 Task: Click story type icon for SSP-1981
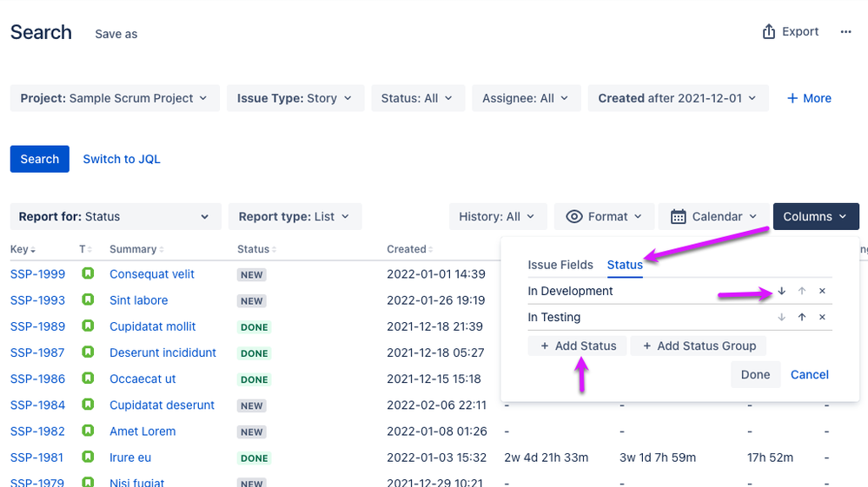coord(88,457)
